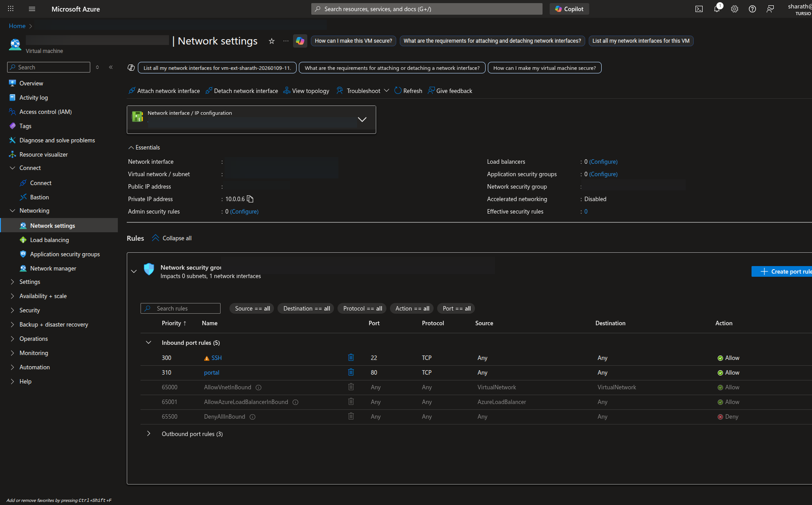Click trash icon for portal rule
This screenshot has width=812, height=505.
click(351, 372)
